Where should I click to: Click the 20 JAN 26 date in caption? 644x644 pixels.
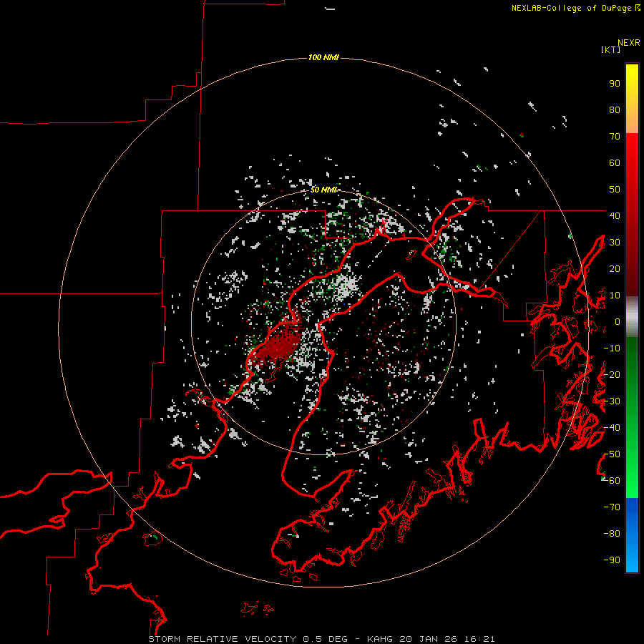429,639
